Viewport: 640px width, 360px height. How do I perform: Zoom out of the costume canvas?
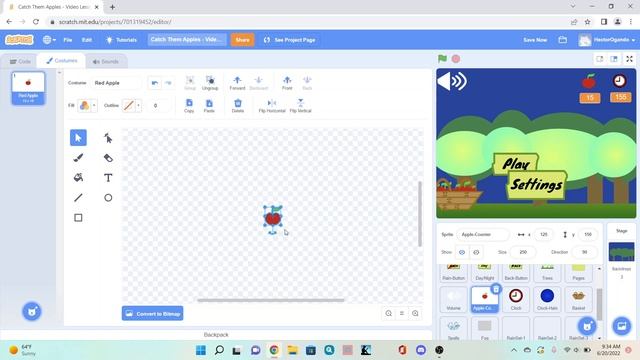click(389, 313)
